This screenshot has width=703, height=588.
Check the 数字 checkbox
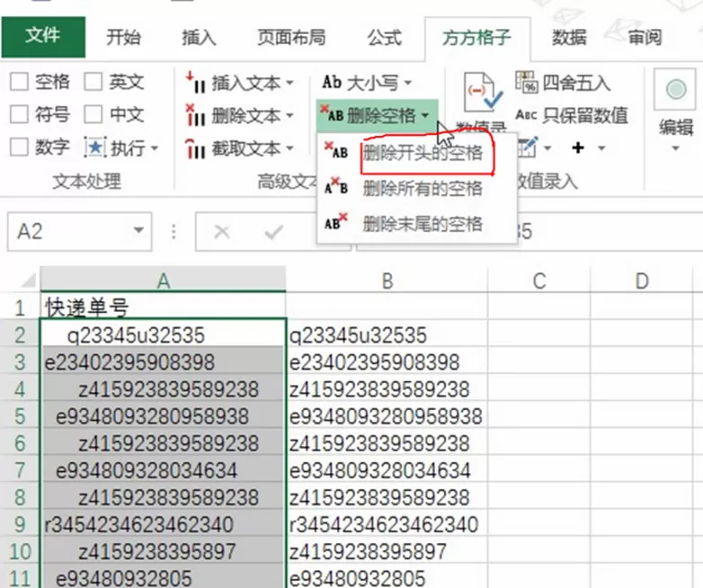[x=19, y=147]
